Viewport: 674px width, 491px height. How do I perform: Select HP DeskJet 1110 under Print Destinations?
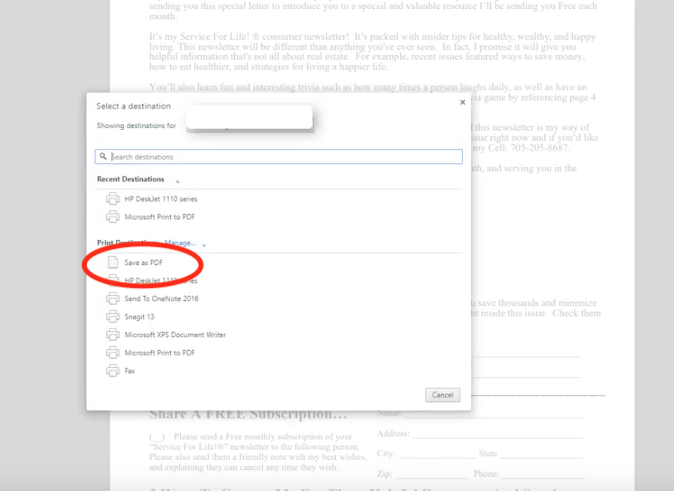pyautogui.click(x=159, y=281)
